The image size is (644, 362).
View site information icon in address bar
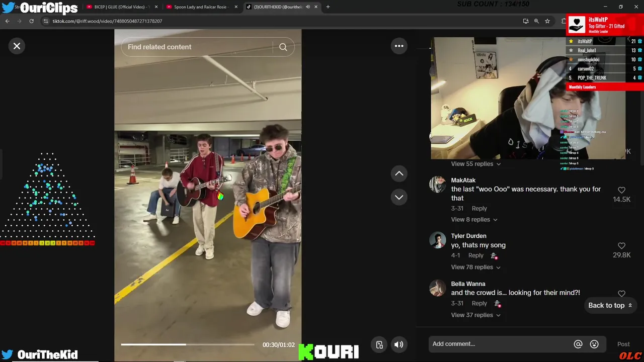[46, 21]
